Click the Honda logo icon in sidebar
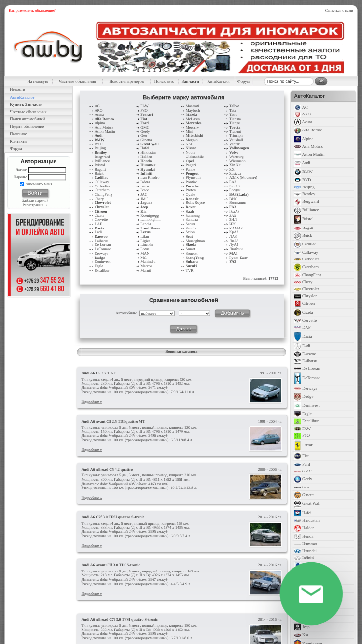Screen dimensions: 362x644 297,537
